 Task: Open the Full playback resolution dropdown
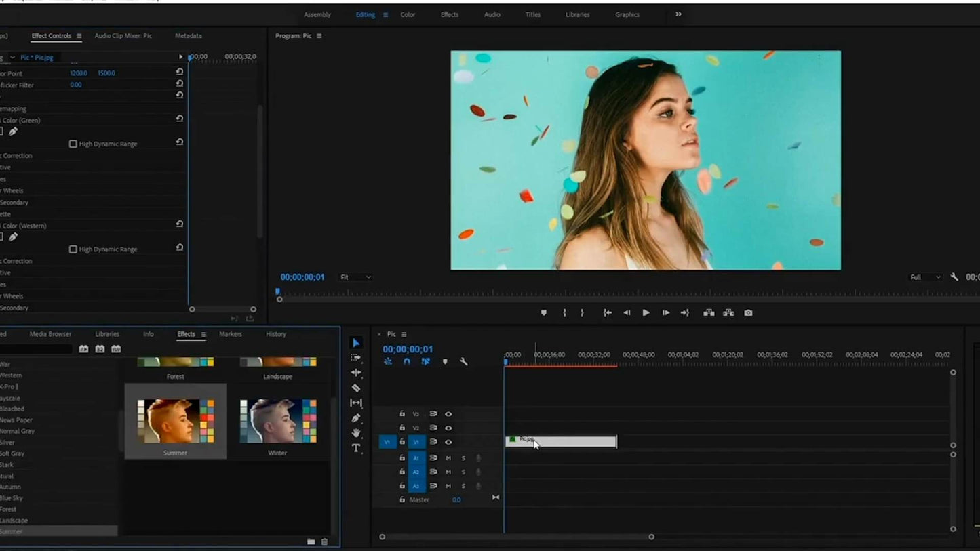924,277
